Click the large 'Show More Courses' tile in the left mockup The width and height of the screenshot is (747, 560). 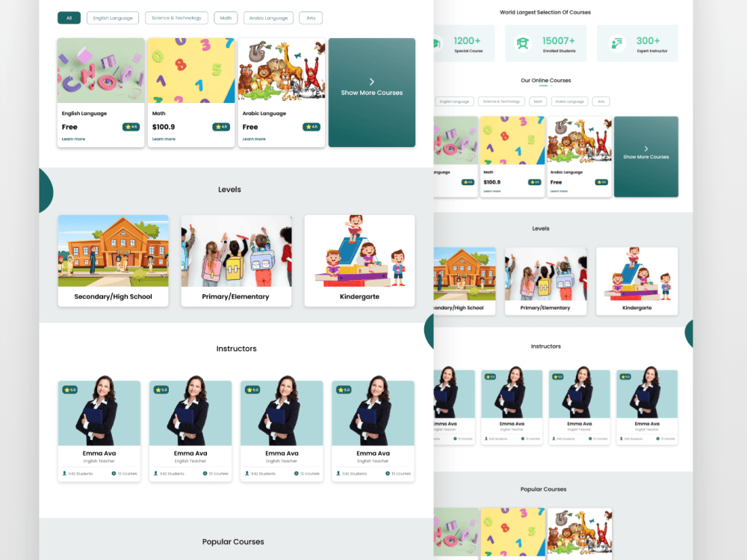(372, 93)
